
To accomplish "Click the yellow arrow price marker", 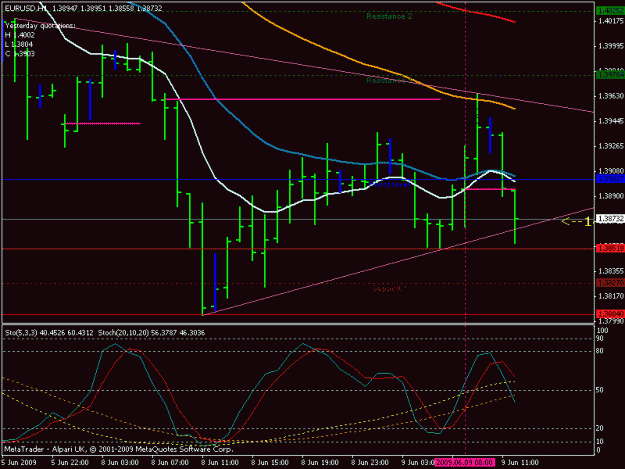I will point(576,222).
